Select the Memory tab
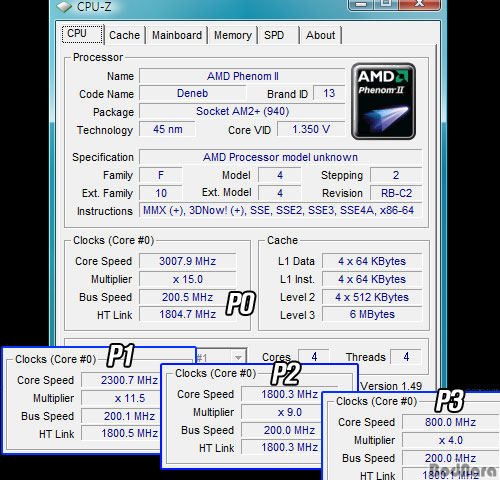 point(233,35)
